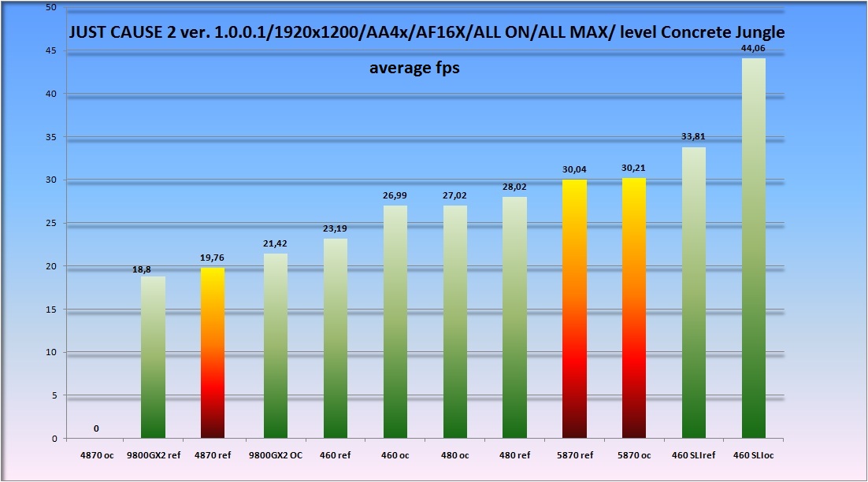The width and height of the screenshot is (868, 482).
Task: Click the data label 30,21
Action: (x=633, y=169)
